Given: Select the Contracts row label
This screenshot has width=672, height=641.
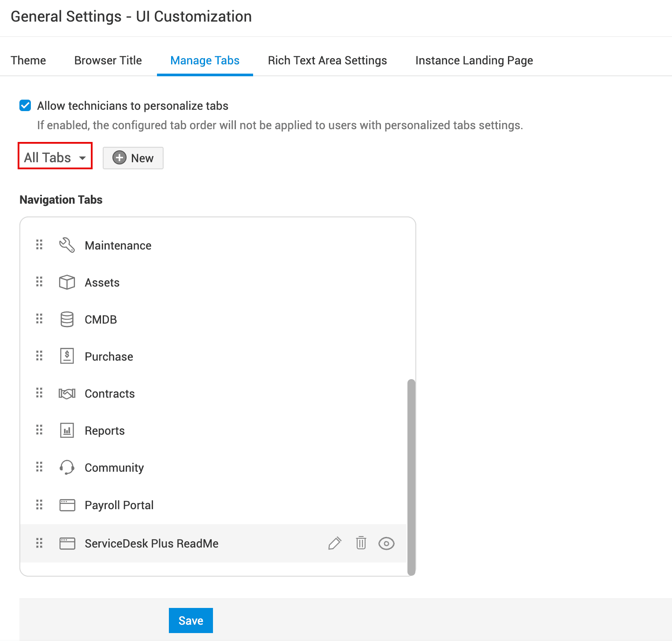Looking at the screenshot, I should [110, 394].
